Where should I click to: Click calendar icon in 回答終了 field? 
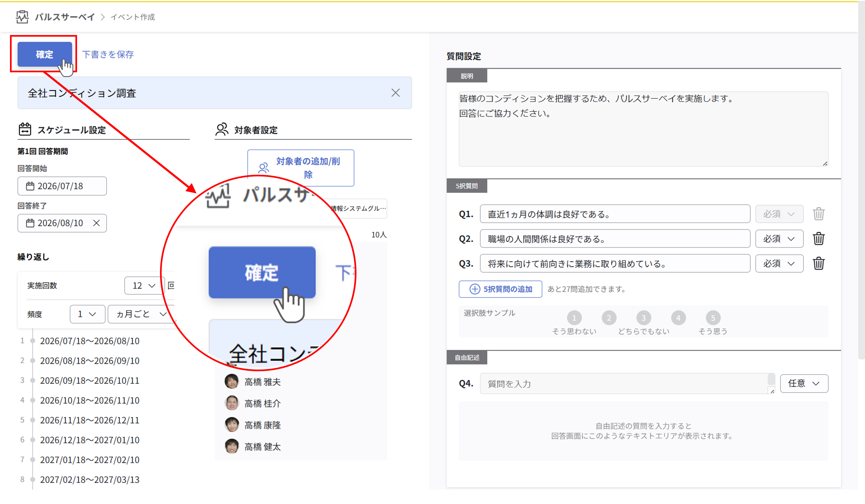(x=30, y=223)
